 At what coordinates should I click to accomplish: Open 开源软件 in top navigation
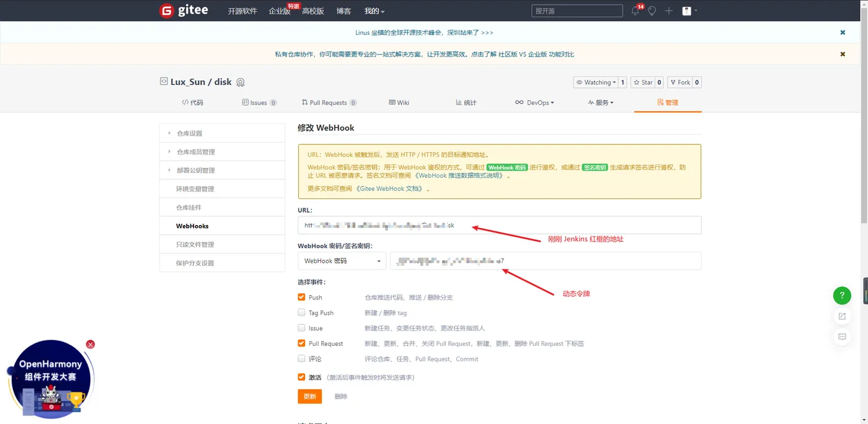pyautogui.click(x=242, y=11)
